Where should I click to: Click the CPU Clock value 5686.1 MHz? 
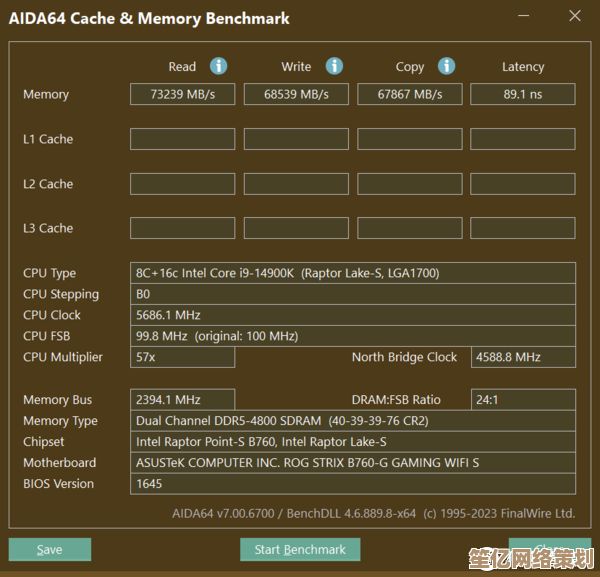(353, 315)
